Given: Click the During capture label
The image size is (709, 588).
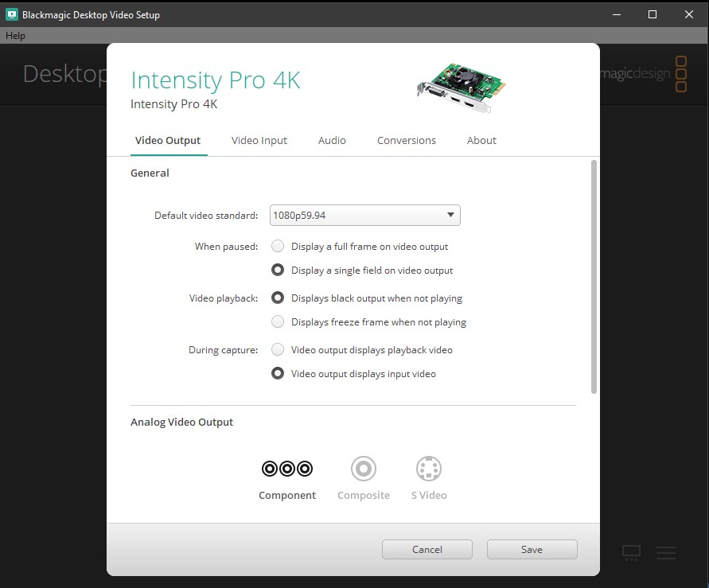Looking at the screenshot, I should (x=224, y=350).
